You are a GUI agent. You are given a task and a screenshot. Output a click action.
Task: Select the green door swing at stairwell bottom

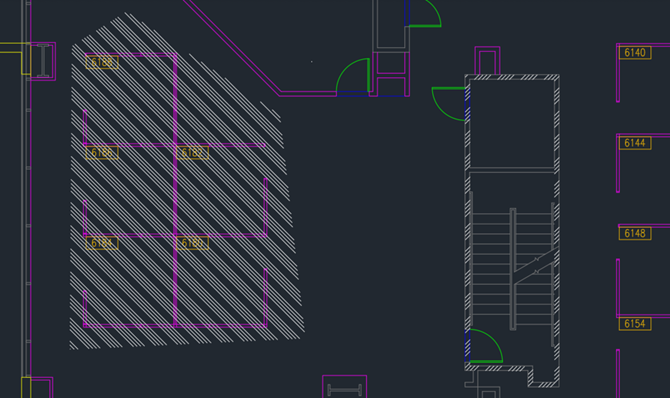486,346
